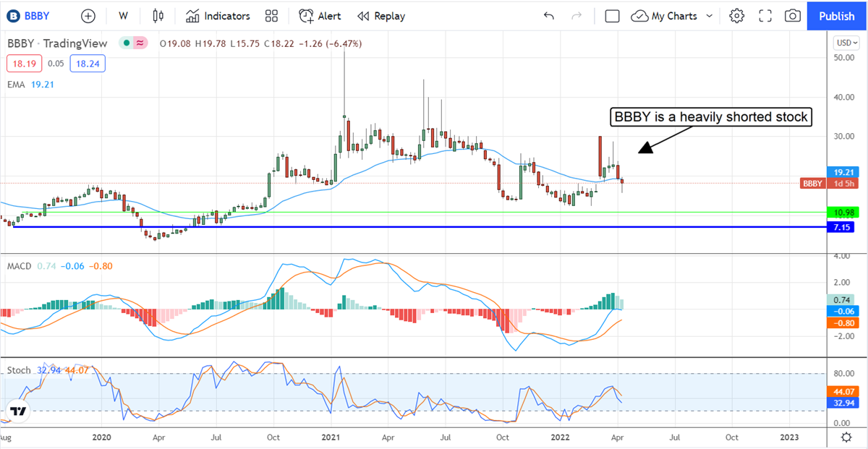Image resolution: width=868 pixels, height=449 pixels.
Task: Undo the last chart action
Action: click(549, 16)
